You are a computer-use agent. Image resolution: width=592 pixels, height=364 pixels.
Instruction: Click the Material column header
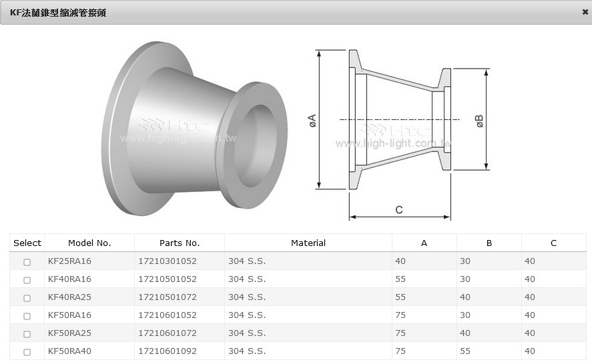(308, 243)
